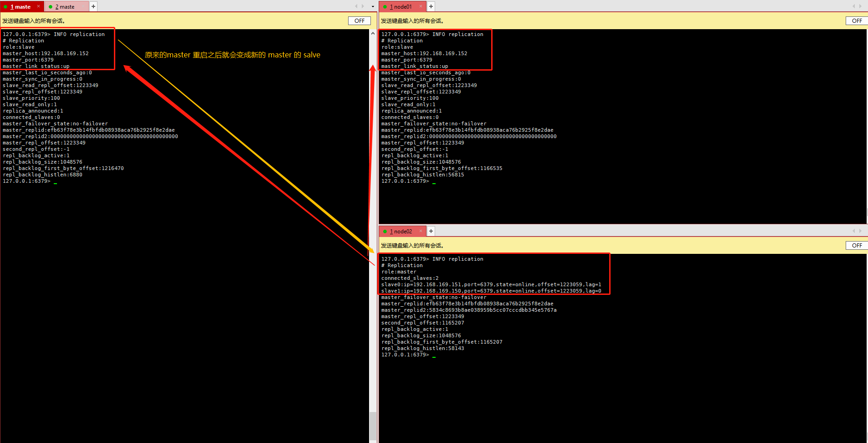Close the 1 maste tab

38,6
